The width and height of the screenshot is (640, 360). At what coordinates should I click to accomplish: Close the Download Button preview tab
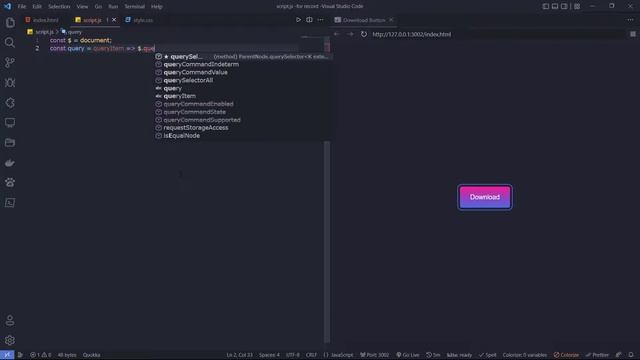(391, 20)
